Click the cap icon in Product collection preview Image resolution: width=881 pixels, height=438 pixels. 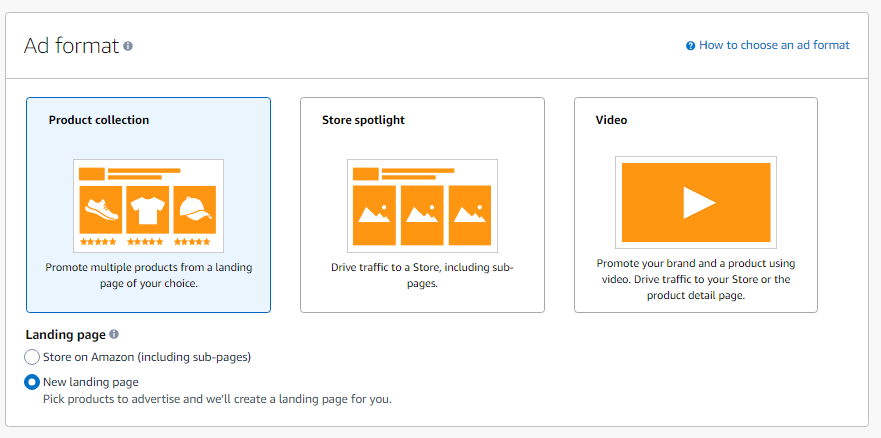point(193,209)
